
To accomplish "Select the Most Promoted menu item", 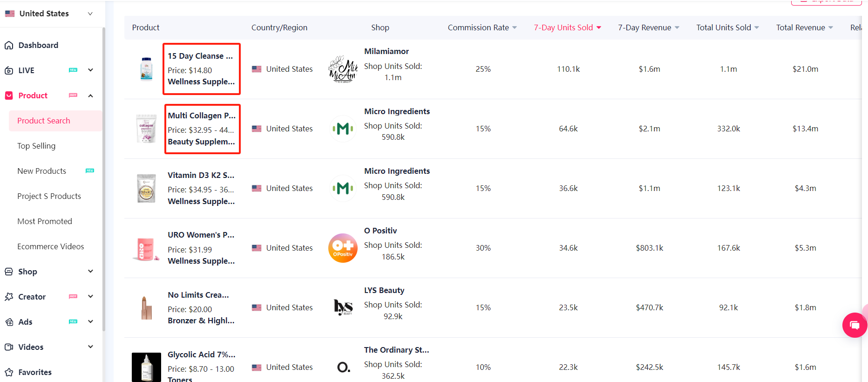I will tap(45, 221).
